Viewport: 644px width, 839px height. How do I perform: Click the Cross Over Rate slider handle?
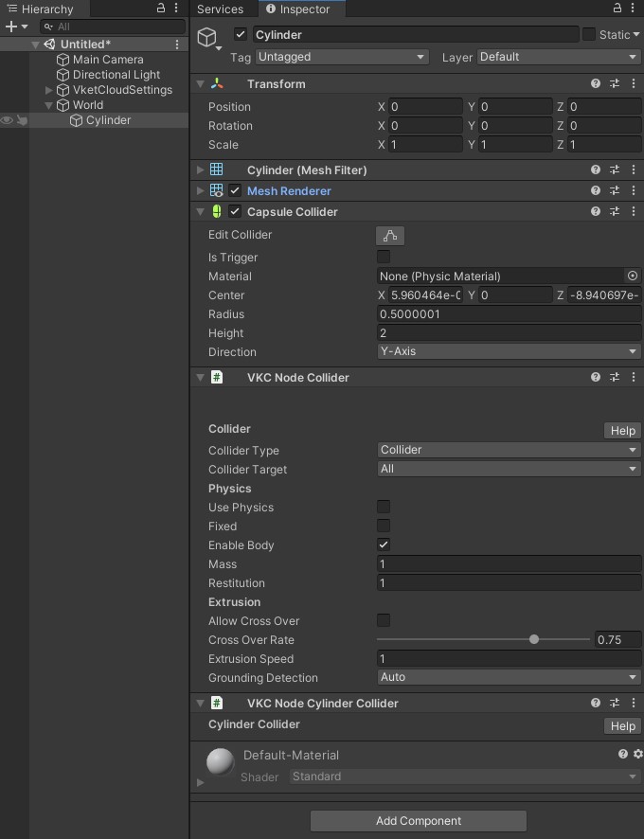click(534, 640)
